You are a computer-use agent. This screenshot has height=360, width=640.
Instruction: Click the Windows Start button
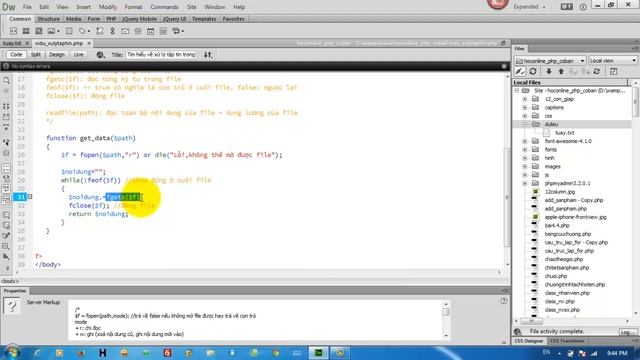point(12,352)
